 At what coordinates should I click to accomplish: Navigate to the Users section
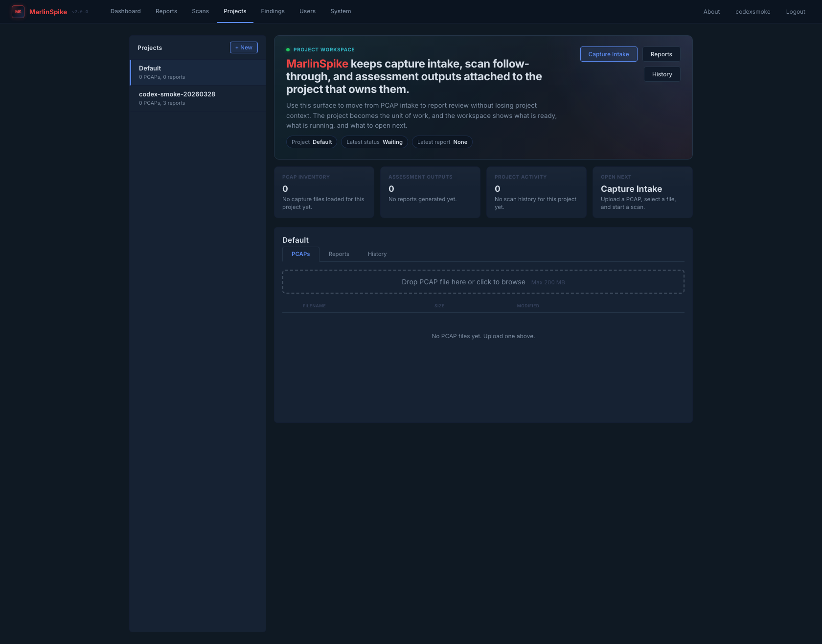(x=308, y=11)
